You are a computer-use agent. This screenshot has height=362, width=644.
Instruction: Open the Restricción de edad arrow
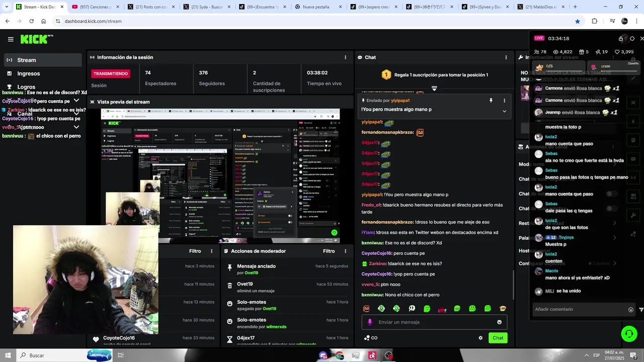point(614,223)
